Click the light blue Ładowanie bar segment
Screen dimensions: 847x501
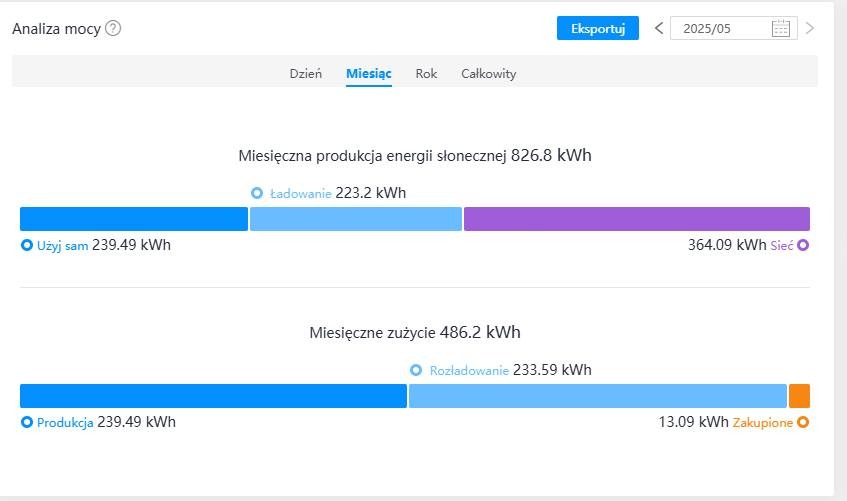click(356, 219)
